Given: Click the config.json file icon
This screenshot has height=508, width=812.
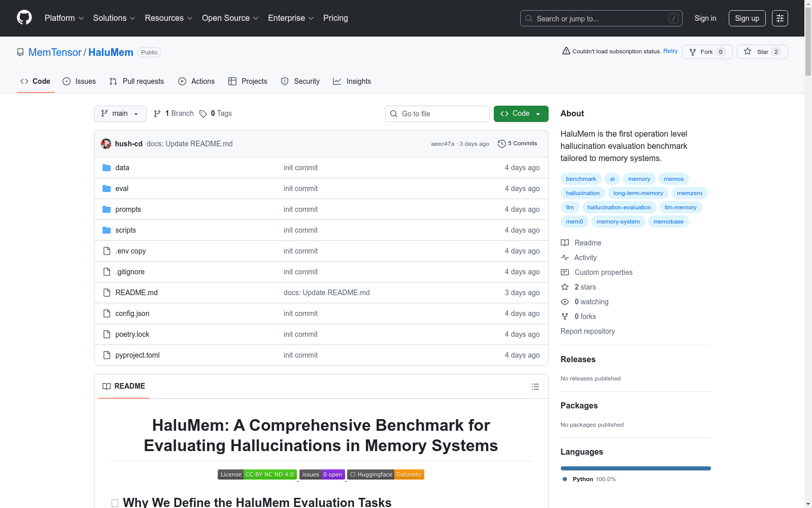Looking at the screenshot, I should tap(107, 313).
